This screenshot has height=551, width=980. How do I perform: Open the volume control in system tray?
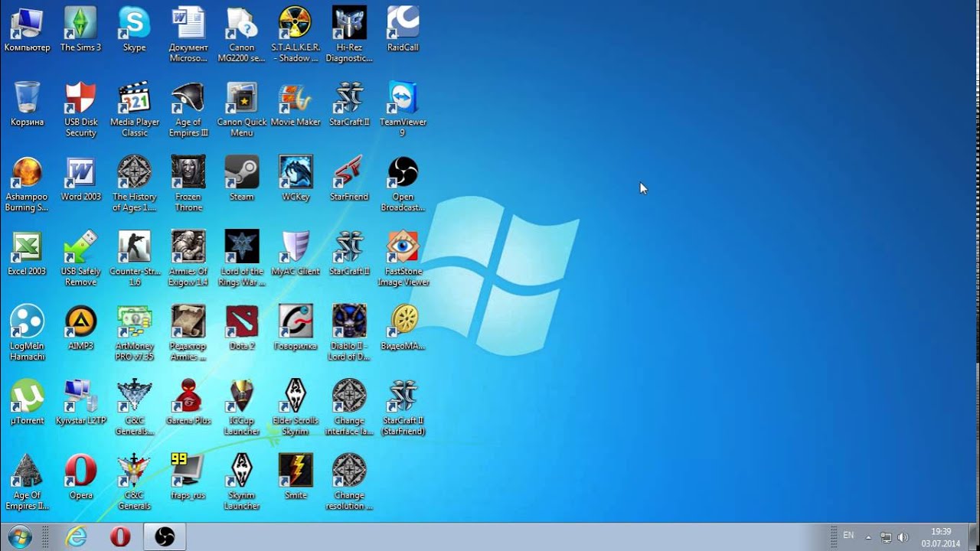903,537
